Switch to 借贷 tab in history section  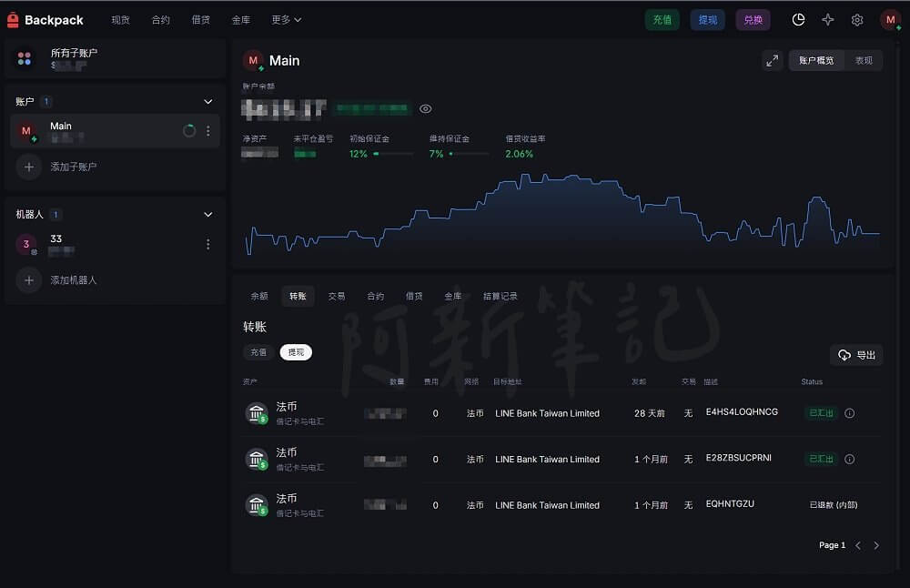[414, 296]
